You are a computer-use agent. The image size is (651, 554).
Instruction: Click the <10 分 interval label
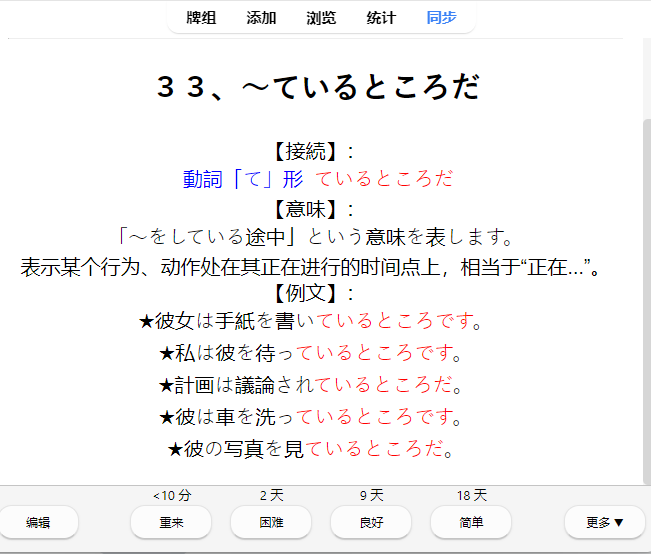[172, 495]
